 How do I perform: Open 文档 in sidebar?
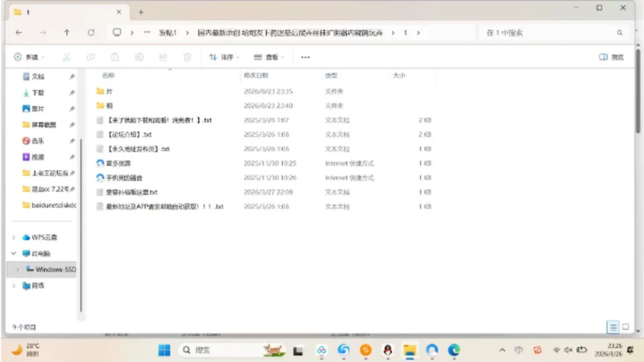click(38, 76)
